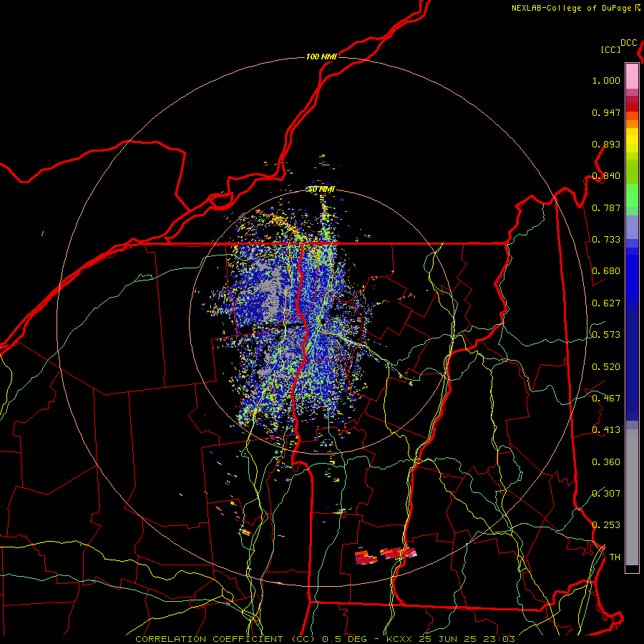Select the 0.733 color scale value
The height and width of the screenshot is (644, 644).
(606, 240)
